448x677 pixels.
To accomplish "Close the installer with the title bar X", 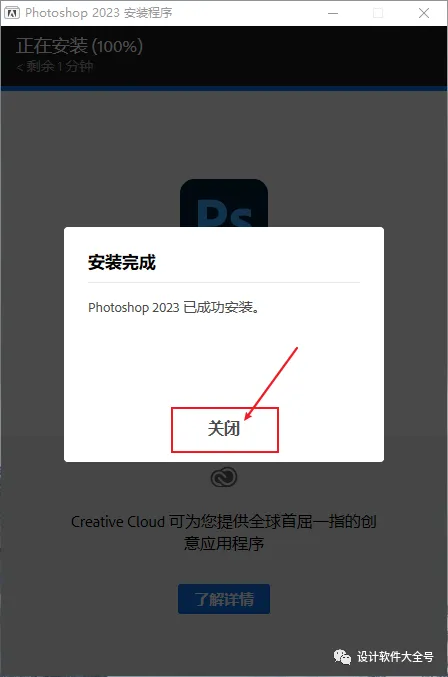I will coord(424,13).
